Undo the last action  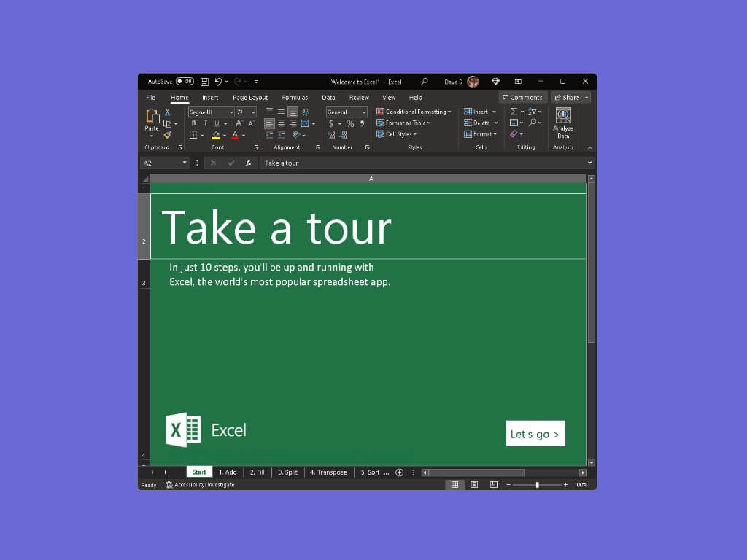point(218,82)
